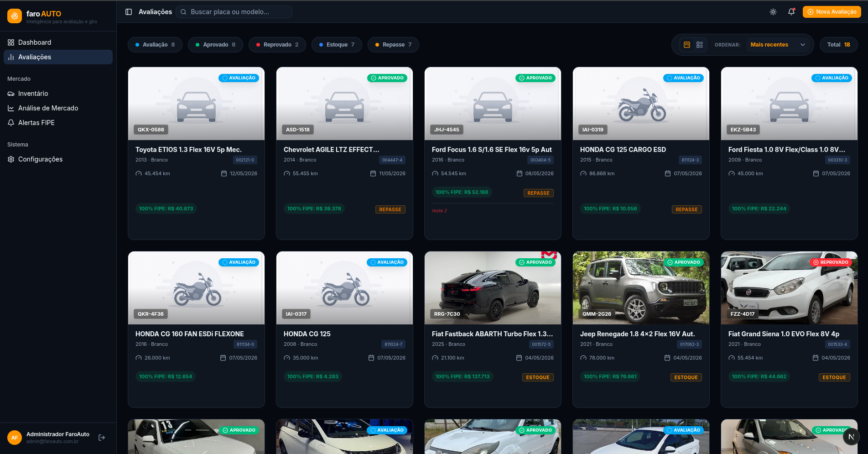The width and height of the screenshot is (868, 454).
Task: Open the Ford Focus 1.6 card title
Action: coord(492,150)
